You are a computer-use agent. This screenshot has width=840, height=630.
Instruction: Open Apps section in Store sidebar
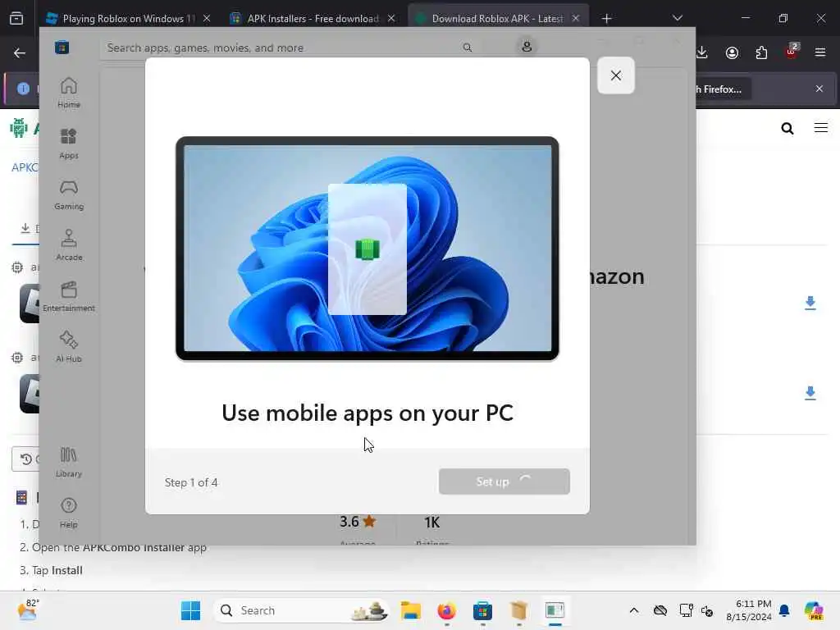[69, 144]
